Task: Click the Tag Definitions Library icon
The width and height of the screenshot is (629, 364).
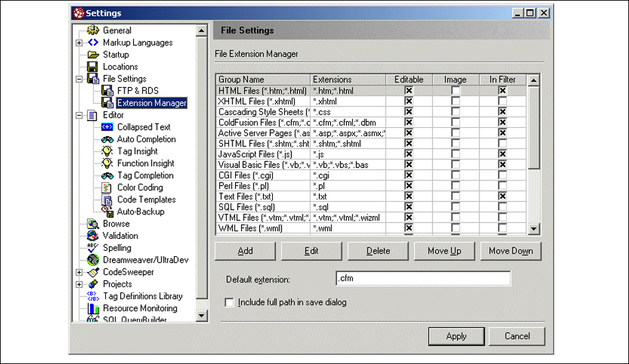Action: coord(93,296)
